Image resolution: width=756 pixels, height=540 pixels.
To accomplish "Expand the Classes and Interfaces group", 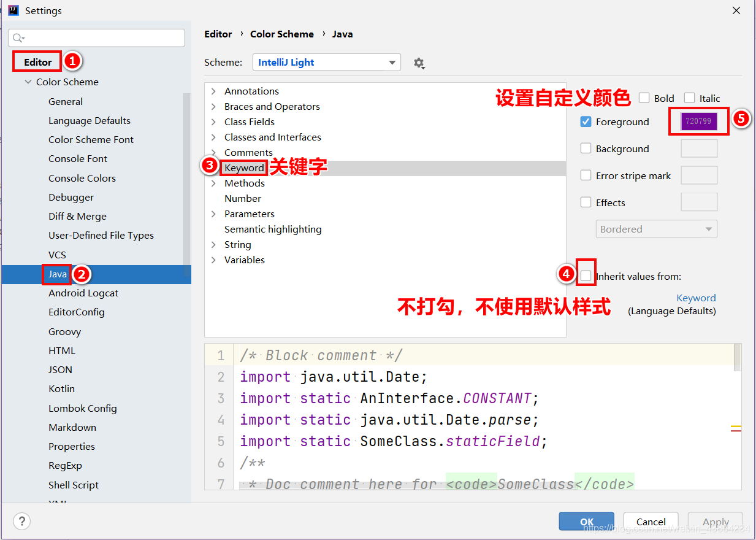I will (213, 137).
